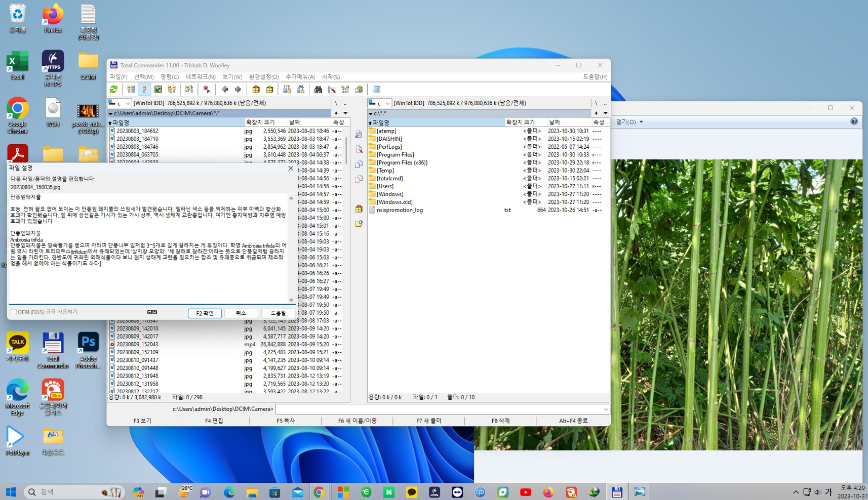Click the pack files toolbar icon
Image resolution: width=868 pixels, height=500 pixels.
(x=256, y=90)
